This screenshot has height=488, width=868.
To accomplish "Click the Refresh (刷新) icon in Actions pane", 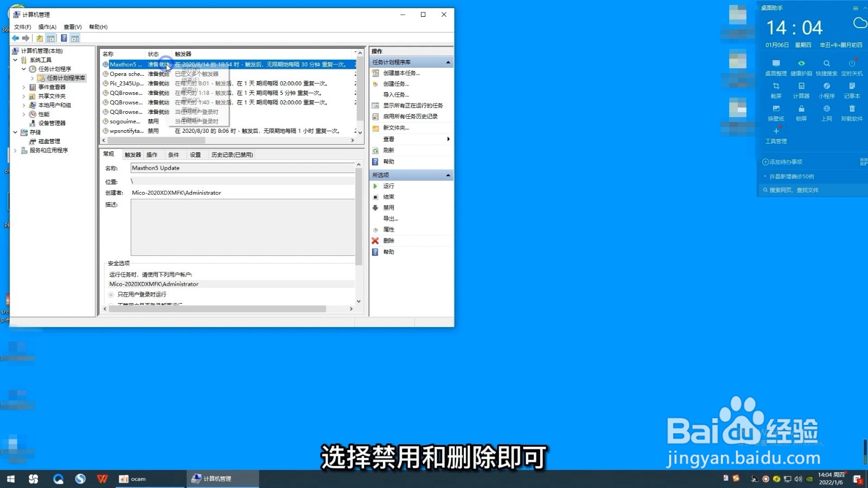I will (x=376, y=150).
